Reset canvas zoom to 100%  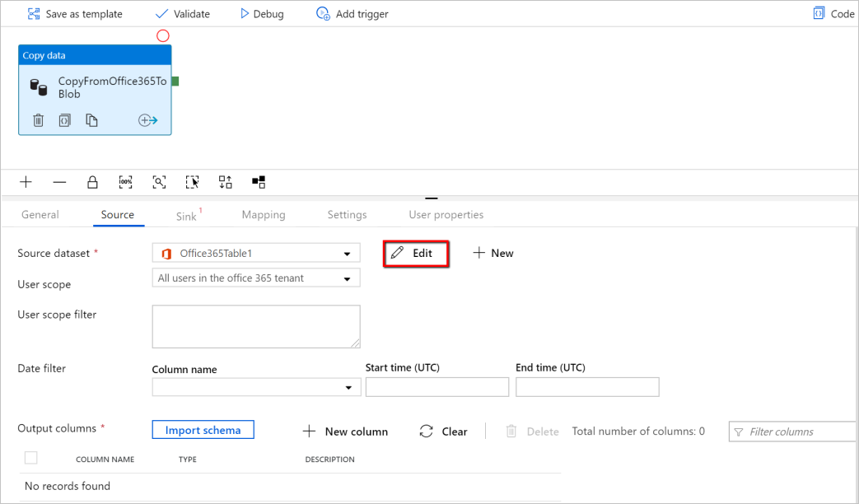click(125, 182)
